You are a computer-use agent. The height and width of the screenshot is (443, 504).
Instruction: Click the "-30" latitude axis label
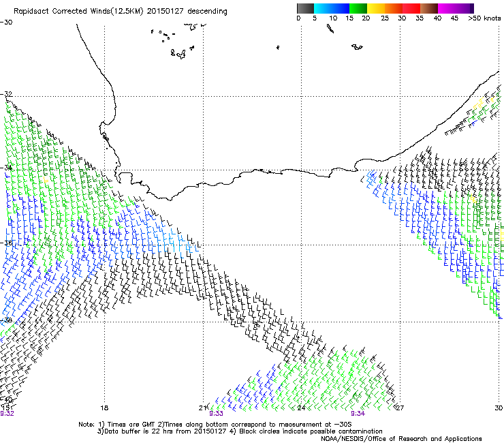coord(6,22)
